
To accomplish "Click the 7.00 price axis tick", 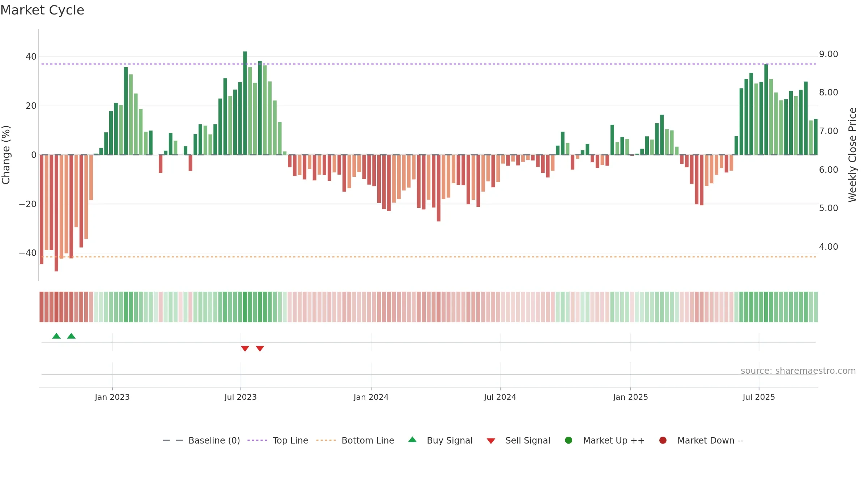I will (x=829, y=131).
